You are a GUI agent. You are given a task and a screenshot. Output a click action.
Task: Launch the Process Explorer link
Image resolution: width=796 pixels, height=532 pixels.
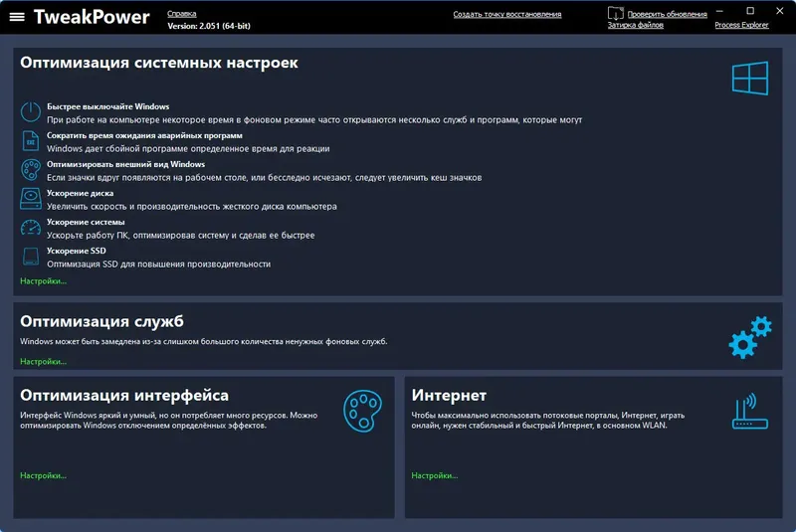[741, 26]
